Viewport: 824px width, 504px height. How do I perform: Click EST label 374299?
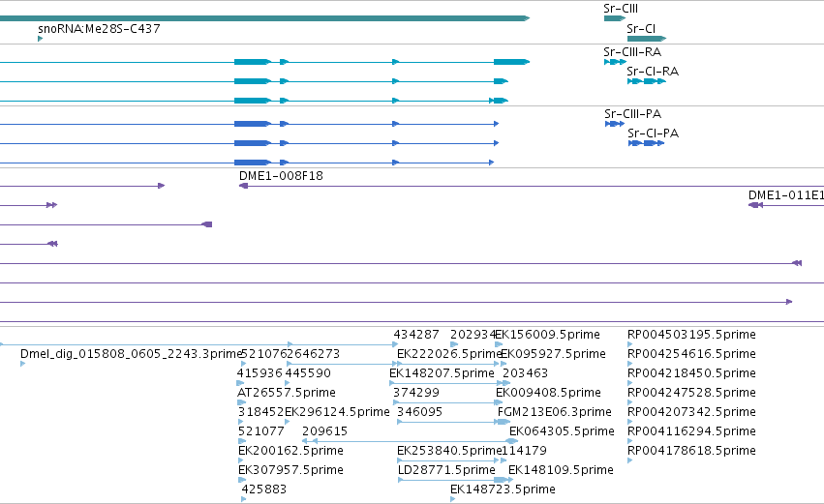click(416, 393)
